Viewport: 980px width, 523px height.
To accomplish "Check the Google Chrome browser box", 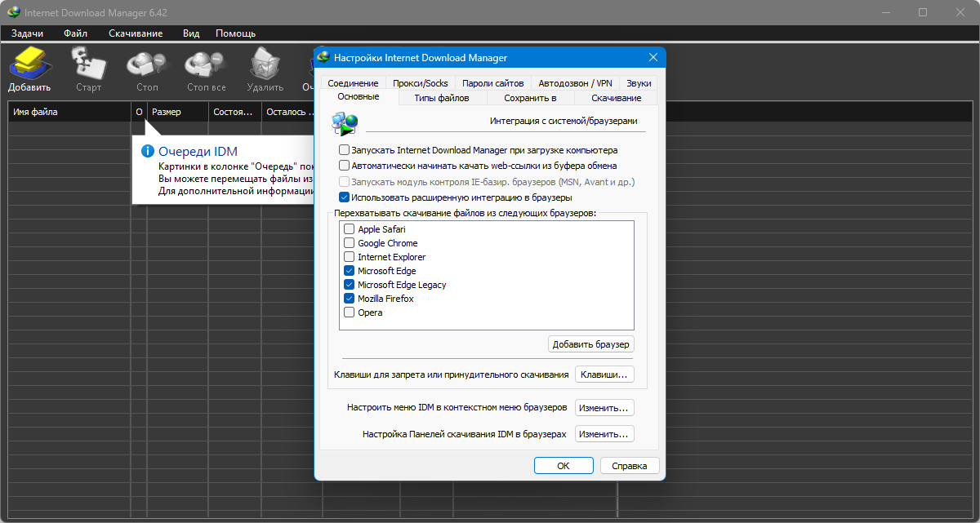I will click(350, 243).
